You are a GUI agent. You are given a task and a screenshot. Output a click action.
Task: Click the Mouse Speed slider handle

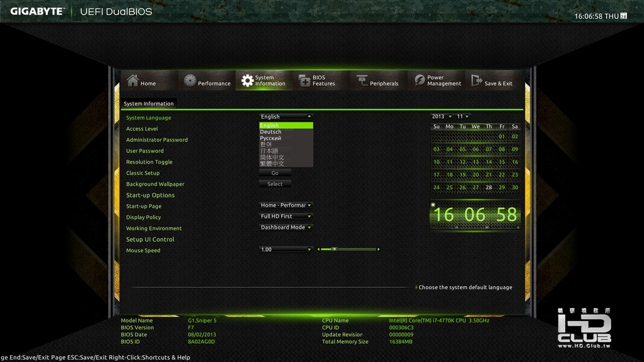[335, 249]
